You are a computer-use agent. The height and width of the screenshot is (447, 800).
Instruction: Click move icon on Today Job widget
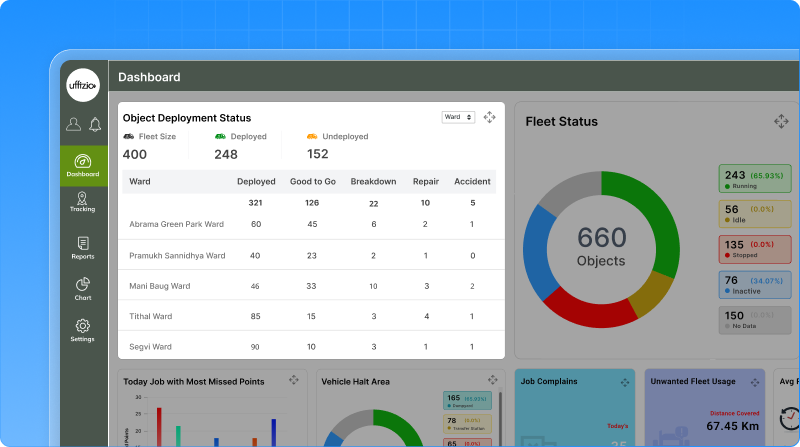294,380
